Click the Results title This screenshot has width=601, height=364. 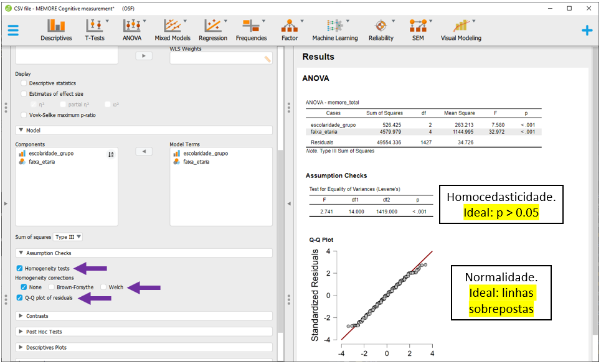pos(318,57)
